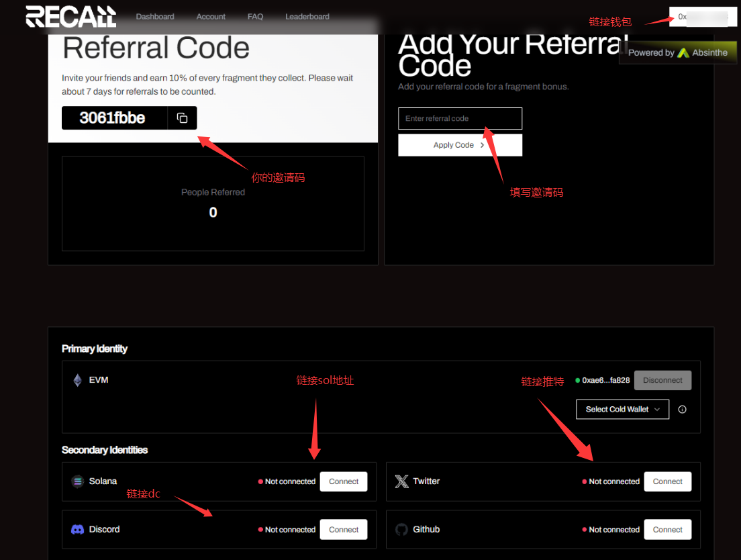741x560 pixels.
Task: Connect the Solana identity
Action: (x=344, y=481)
